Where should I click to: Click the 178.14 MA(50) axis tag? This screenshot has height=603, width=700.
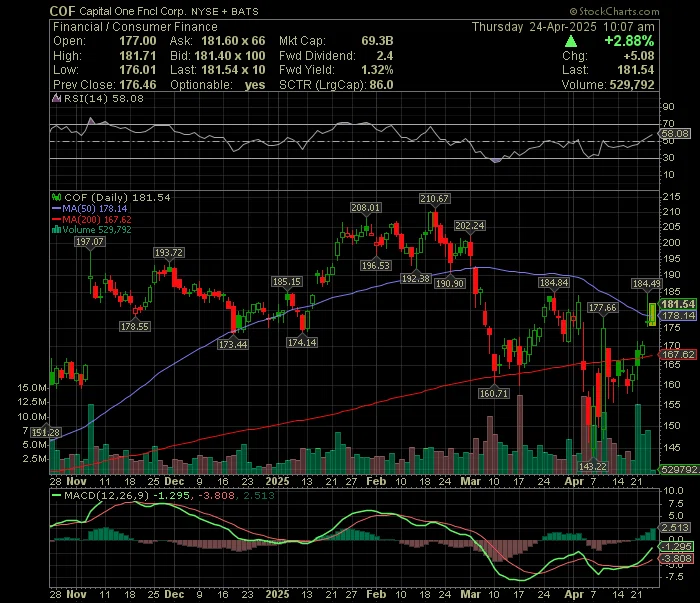pyautogui.click(x=678, y=316)
